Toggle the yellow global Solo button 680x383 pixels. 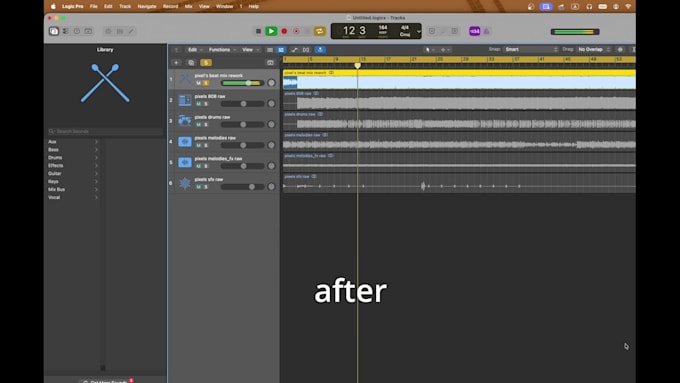[x=206, y=62]
